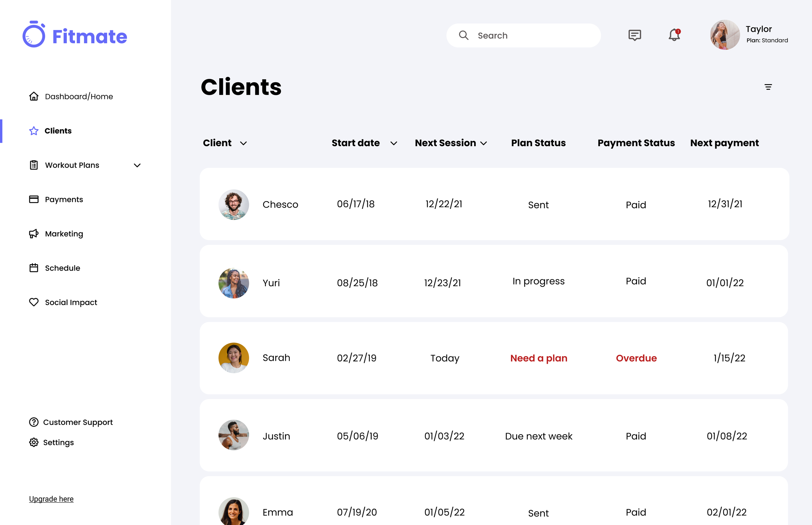Click the Social Impact heart icon
Viewport: 812px width, 525px height.
click(34, 302)
